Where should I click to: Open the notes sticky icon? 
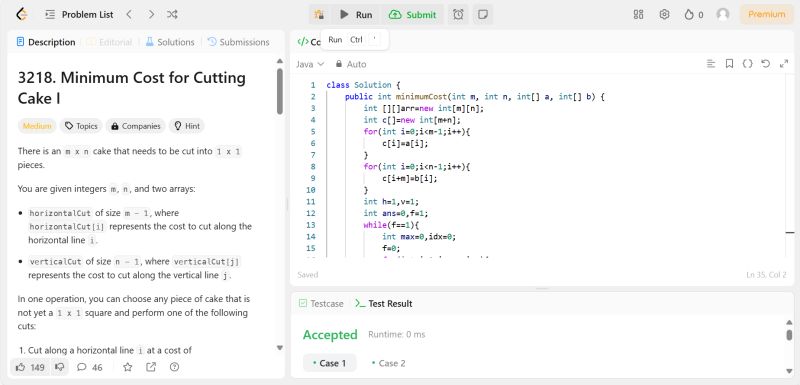pos(482,14)
